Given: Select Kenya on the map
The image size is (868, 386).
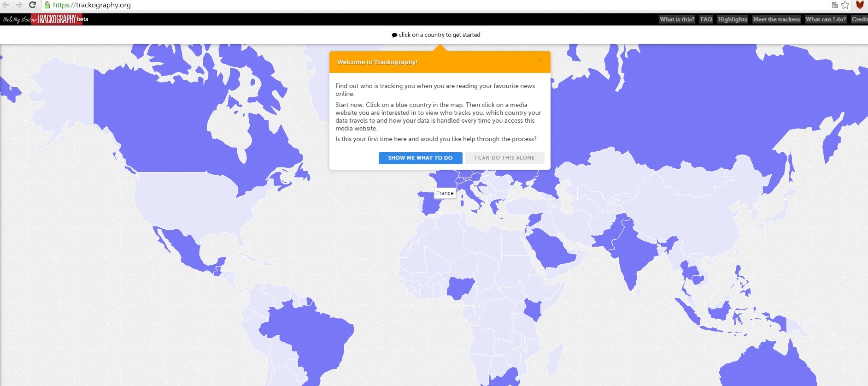Looking at the screenshot, I should pyautogui.click(x=534, y=309).
